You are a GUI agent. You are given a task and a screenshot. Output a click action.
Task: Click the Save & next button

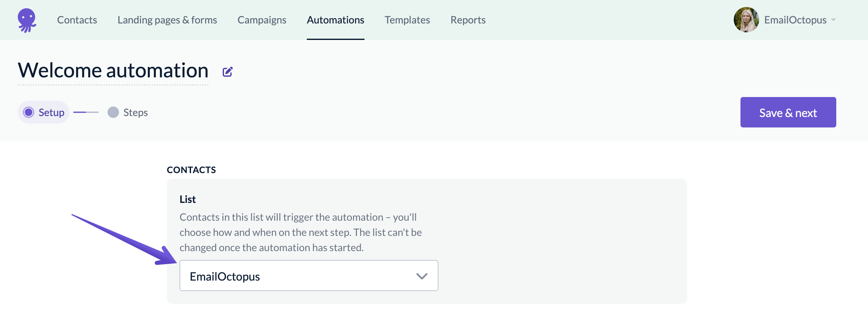point(788,112)
